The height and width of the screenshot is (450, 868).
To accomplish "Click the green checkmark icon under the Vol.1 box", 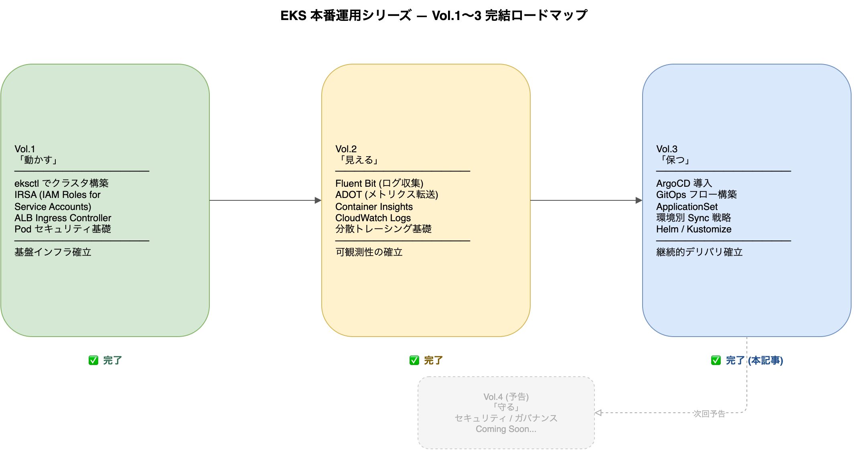I will pyautogui.click(x=93, y=360).
